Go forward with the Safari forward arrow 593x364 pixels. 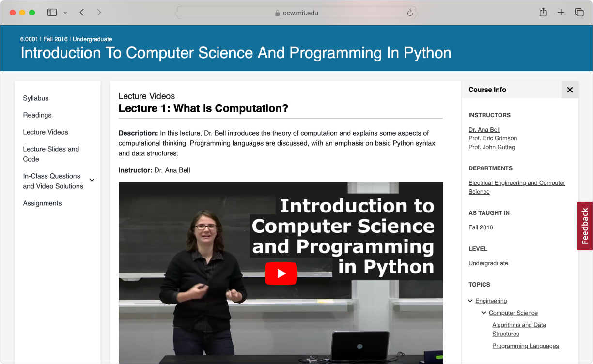point(99,13)
